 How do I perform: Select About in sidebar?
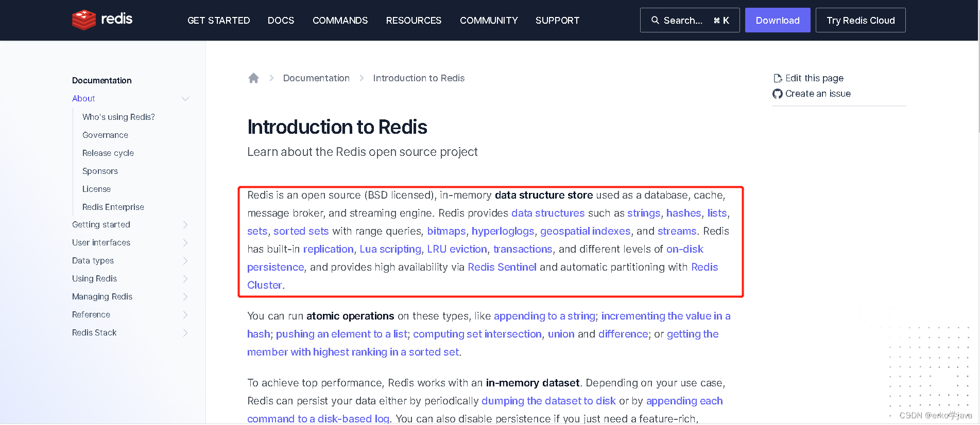[83, 98]
